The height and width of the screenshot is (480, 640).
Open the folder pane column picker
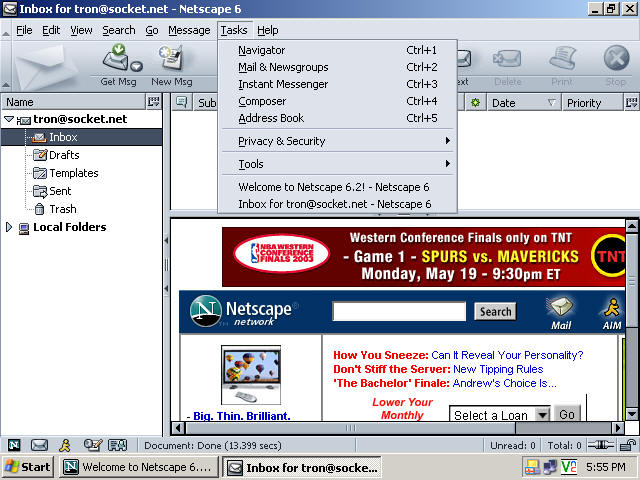click(154, 102)
